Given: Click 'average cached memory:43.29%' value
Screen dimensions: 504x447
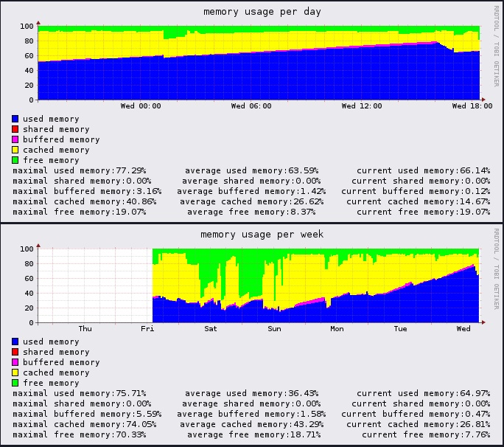Looking at the screenshot, I should [252, 424].
